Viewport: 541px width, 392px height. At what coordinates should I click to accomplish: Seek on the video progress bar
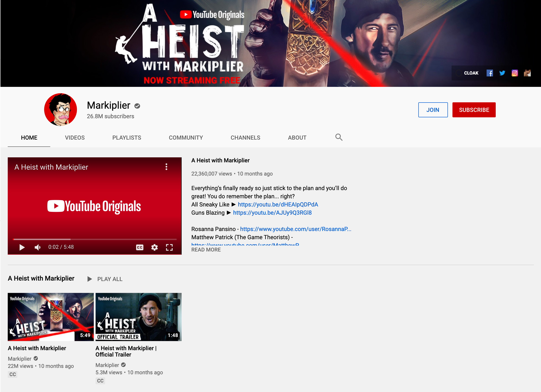tap(95, 239)
